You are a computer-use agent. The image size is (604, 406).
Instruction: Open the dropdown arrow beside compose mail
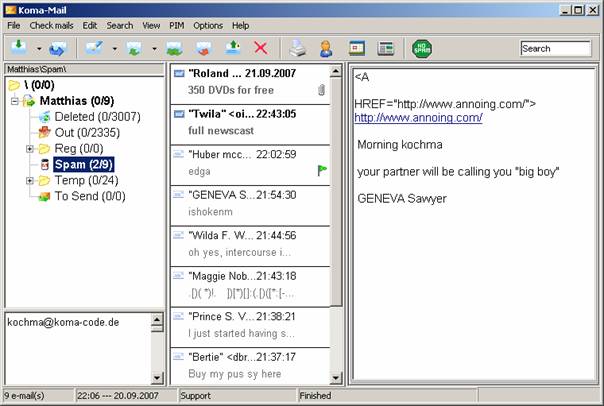click(x=114, y=49)
